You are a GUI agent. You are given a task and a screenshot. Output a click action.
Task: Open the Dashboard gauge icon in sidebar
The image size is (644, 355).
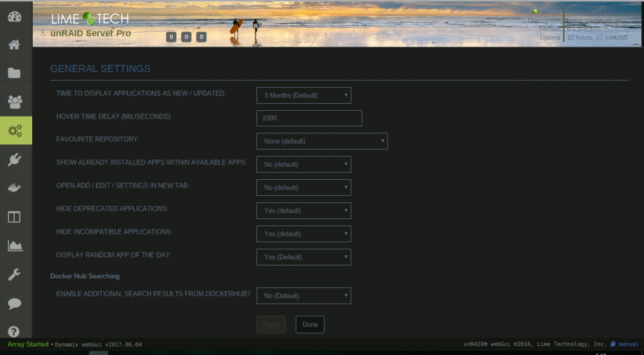15,17
